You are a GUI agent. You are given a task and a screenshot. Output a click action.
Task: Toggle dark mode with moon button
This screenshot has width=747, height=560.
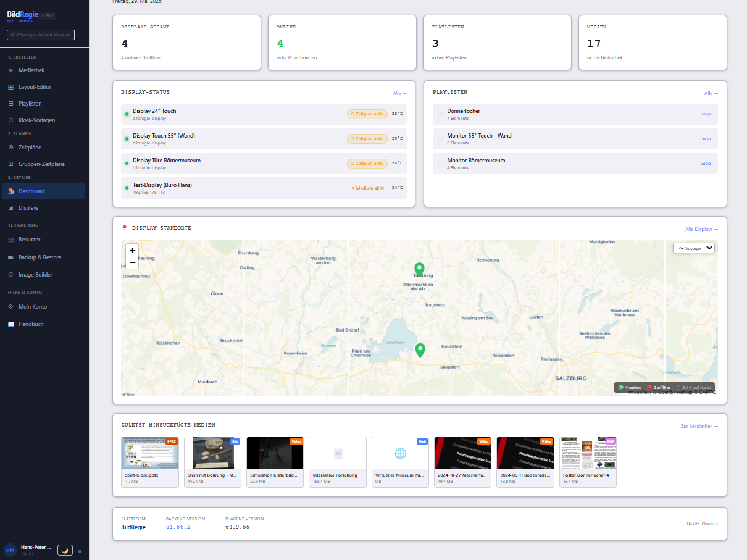point(65,550)
